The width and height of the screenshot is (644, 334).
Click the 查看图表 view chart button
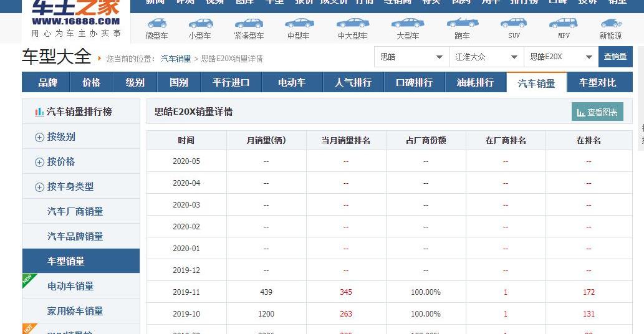coord(597,112)
